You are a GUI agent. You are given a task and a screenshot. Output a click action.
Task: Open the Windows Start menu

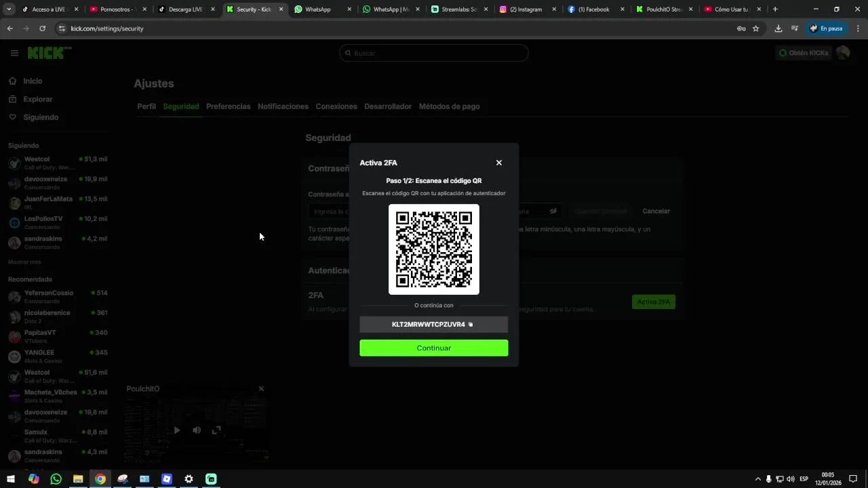(11, 479)
